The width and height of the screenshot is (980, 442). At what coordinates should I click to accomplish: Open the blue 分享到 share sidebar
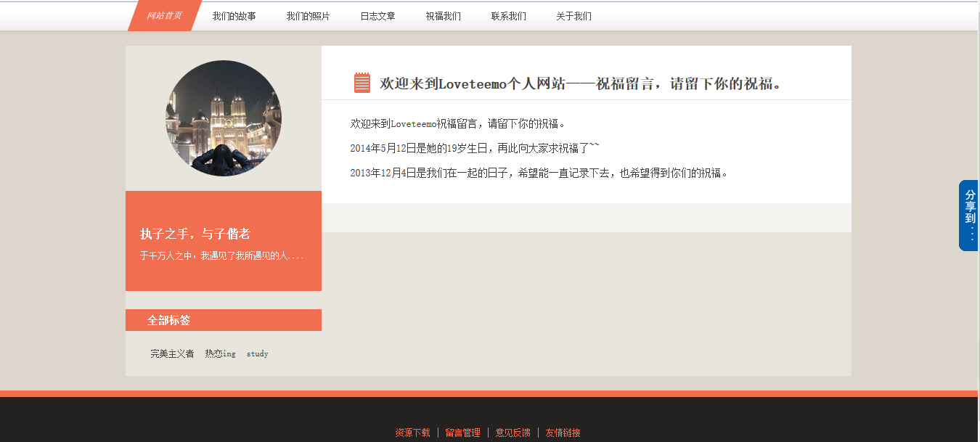tap(969, 215)
